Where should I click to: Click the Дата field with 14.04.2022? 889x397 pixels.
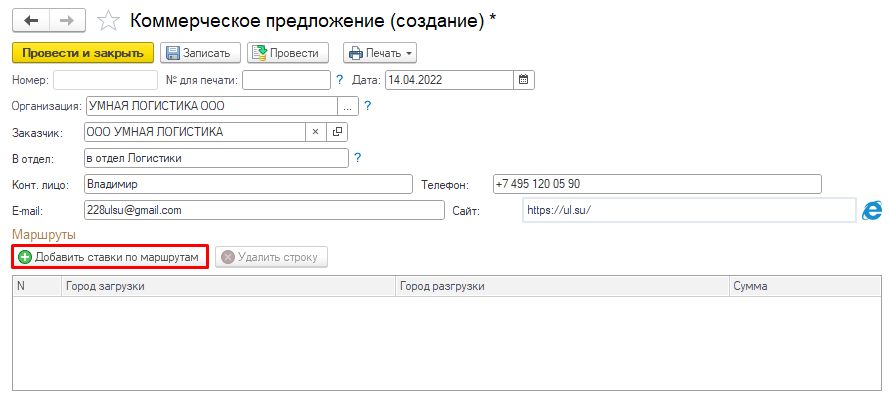pyautogui.click(x=450, y=80)
